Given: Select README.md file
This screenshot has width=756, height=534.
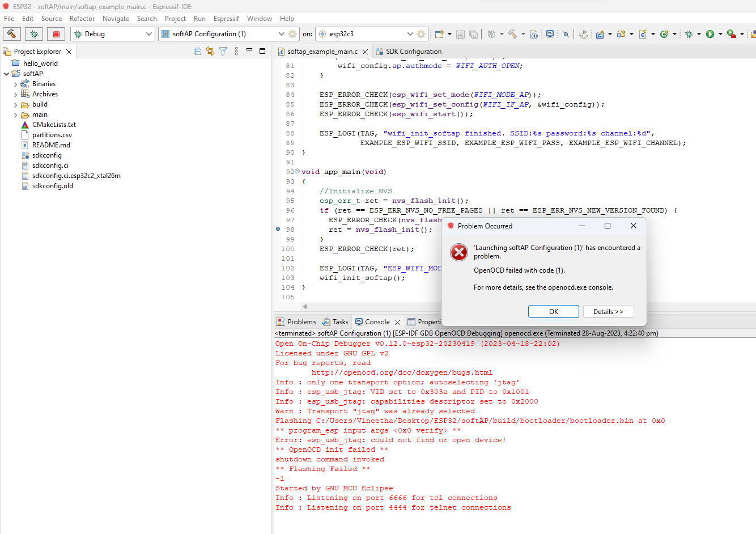Looking at the screenshot, I should [51, 145].
